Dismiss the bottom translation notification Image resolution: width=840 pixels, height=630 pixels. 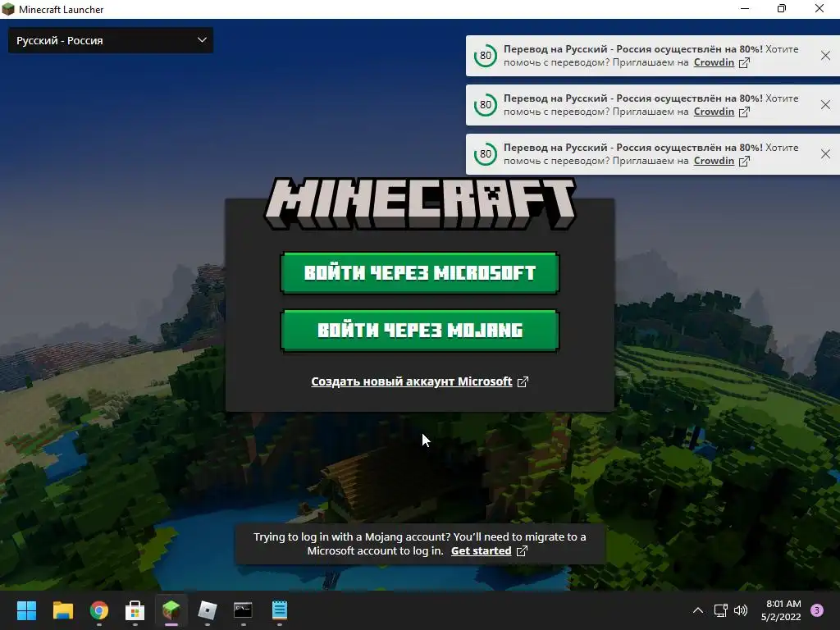pyautogui.click(x=825, y=154)
